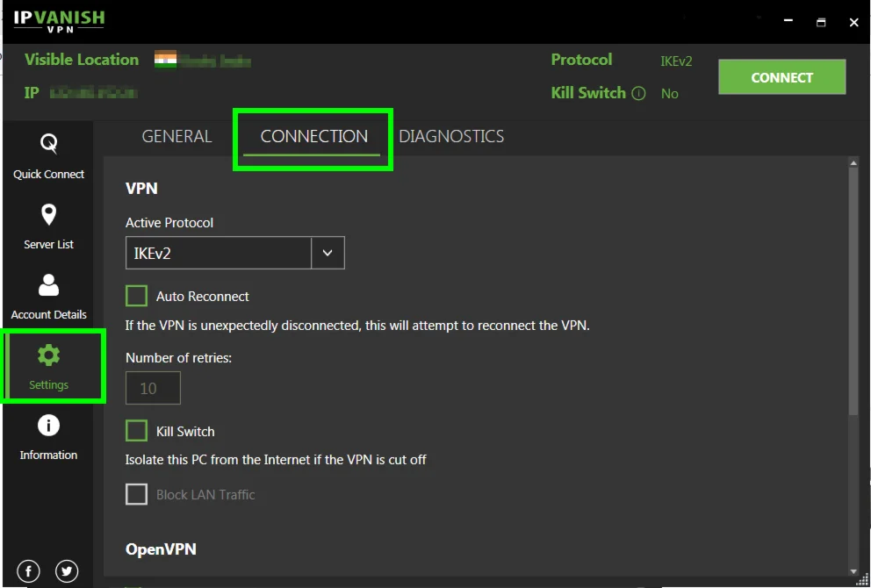The image size is (871, 588).
Task: Click the 'Isolate this PC' description text
Action: pyautogui.click(x=276, y=460)
